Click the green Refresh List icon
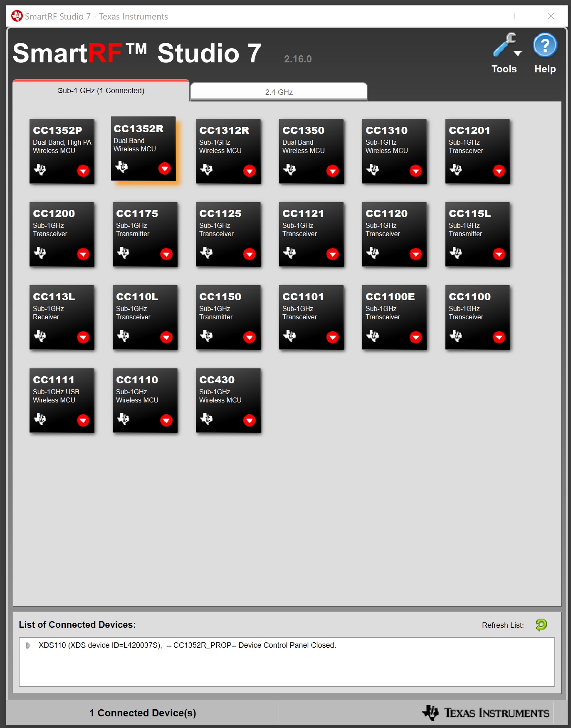 click(x=541, y=624)
